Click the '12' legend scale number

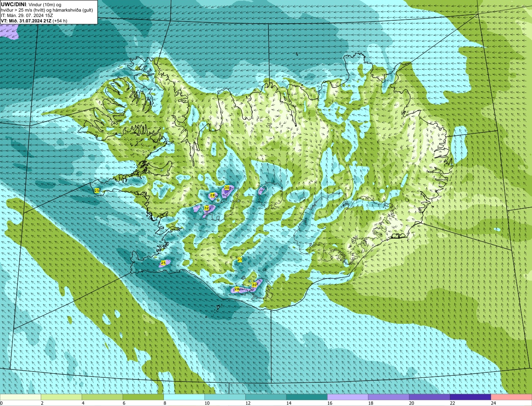tap(248, 403)
